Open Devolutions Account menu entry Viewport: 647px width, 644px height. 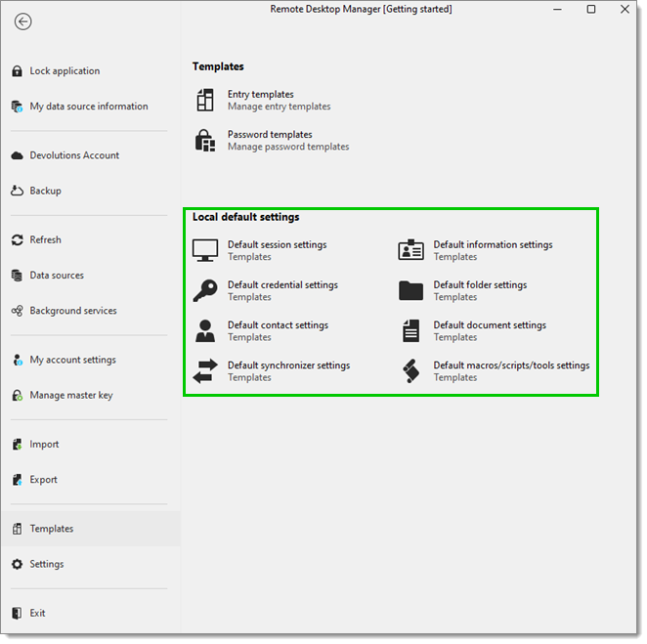[x=90, y=155]
